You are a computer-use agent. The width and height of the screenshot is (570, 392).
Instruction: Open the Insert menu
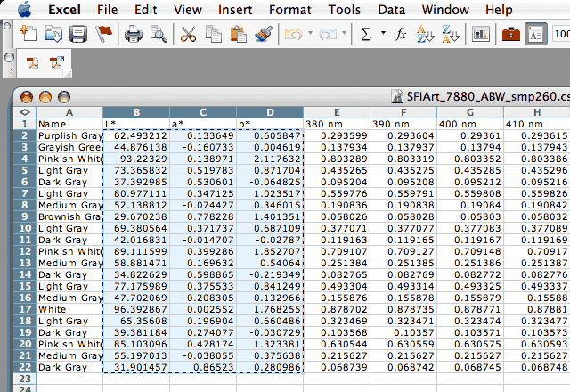(235, 10)
